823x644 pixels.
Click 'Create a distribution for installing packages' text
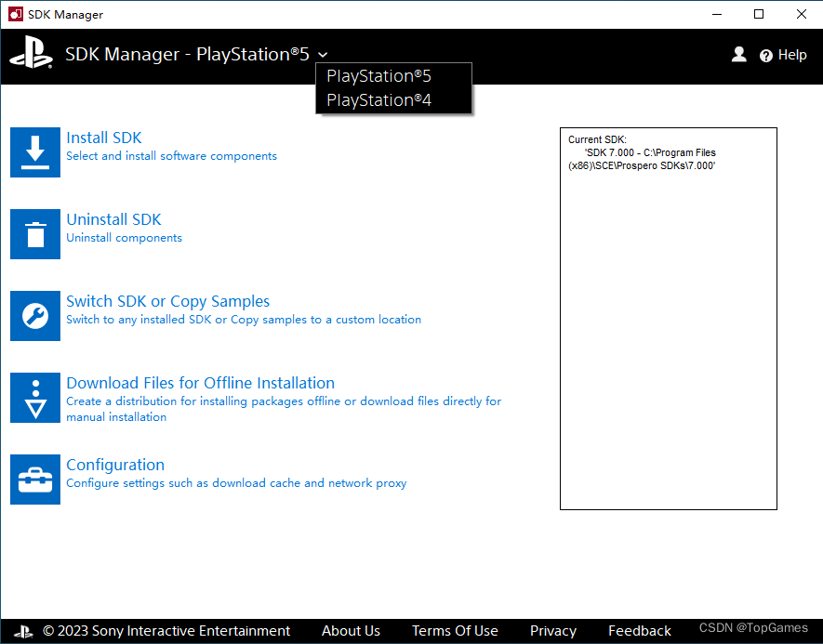click(284, 409)
